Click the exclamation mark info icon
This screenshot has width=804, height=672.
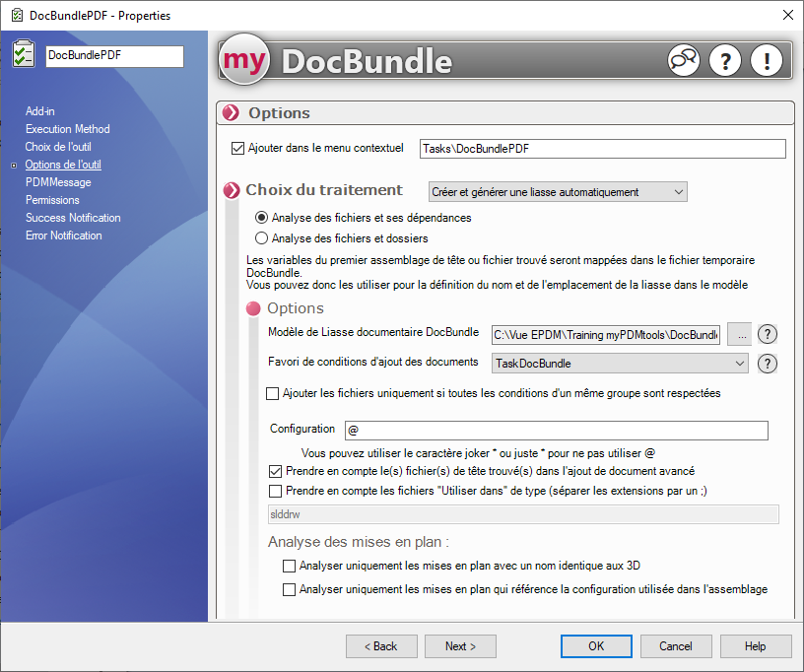[x=766, y=60]
